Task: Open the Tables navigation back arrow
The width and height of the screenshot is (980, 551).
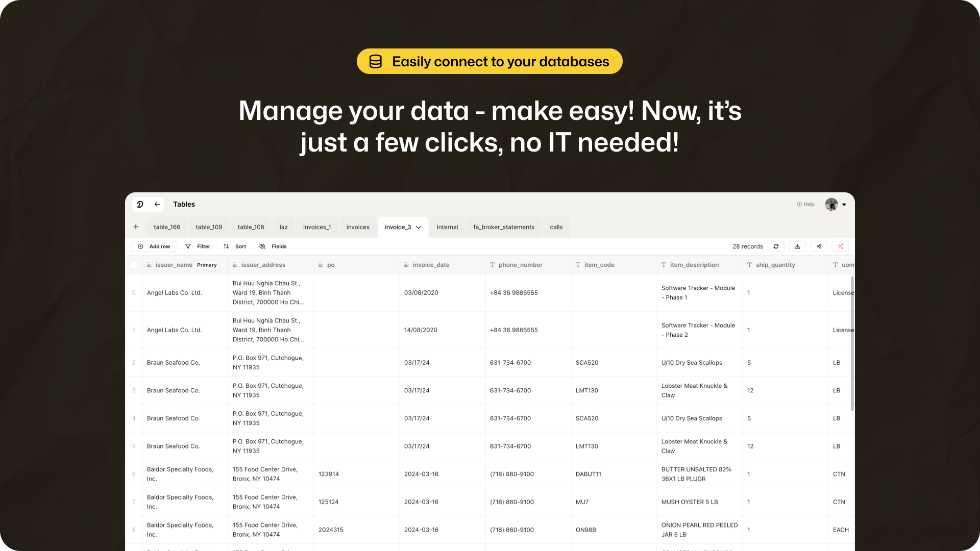Action: tap(157, 204)
